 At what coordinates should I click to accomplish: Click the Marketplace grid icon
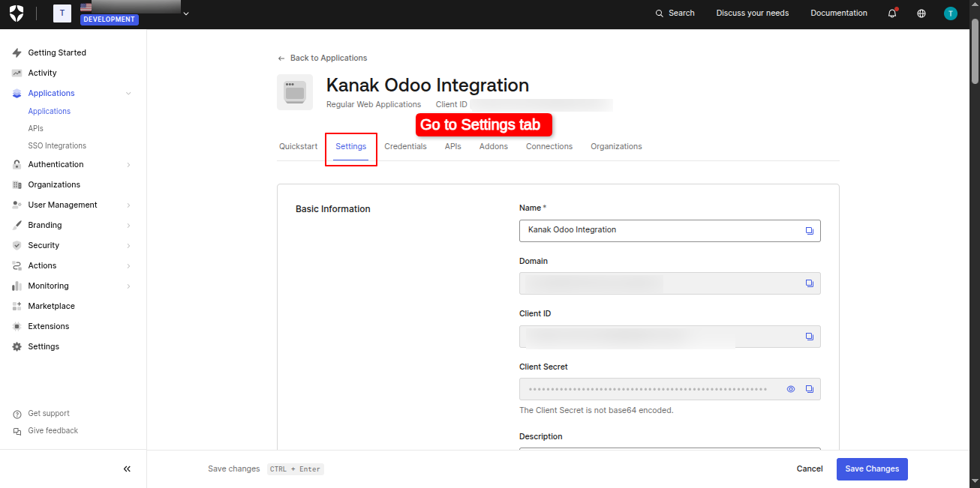tap(17, 306)
